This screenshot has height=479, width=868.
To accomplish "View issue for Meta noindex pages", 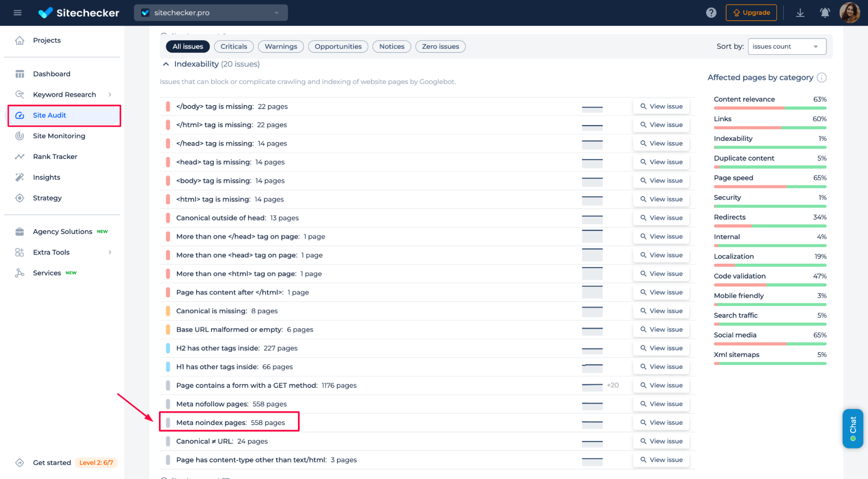I will click(661, 423).
